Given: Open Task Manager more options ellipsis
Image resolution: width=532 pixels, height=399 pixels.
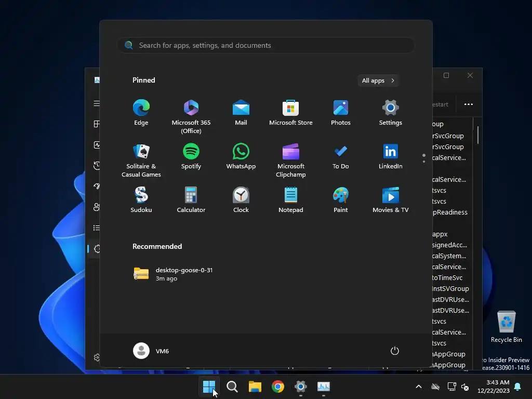Looking at the screenshot, I should (469, 104).
